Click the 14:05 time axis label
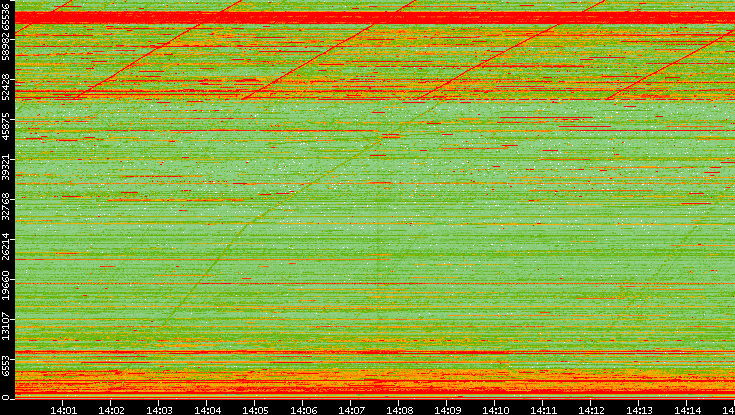Screen dimensions: 735x415 tap(255, 410)
